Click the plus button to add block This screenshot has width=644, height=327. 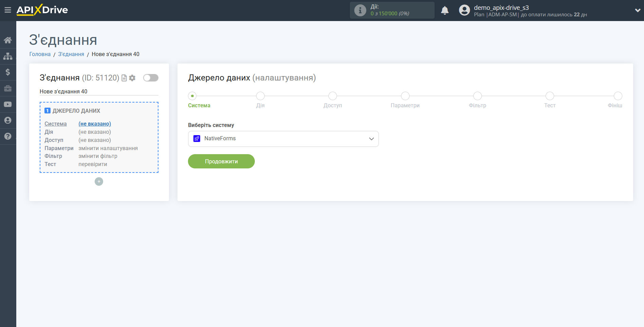[99, 182]
